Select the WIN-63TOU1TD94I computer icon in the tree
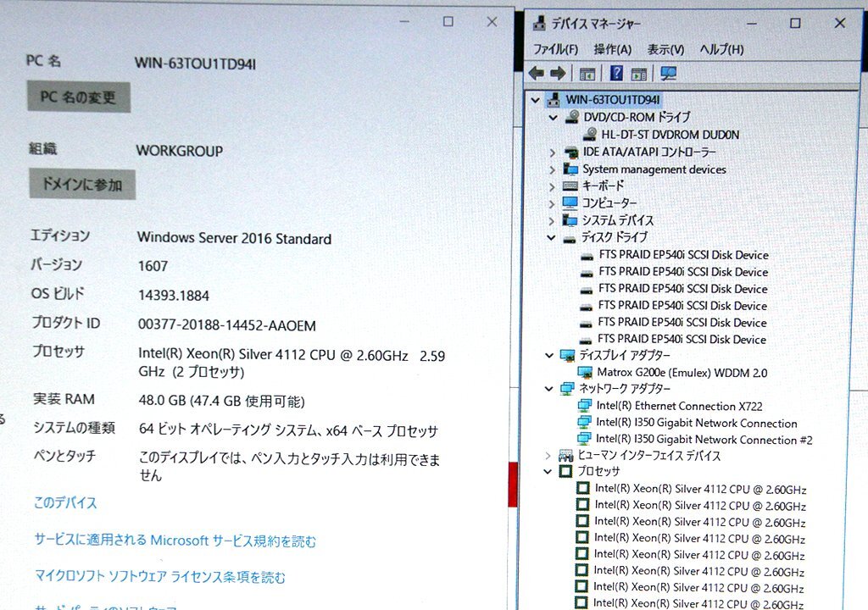 coord(553,100)
